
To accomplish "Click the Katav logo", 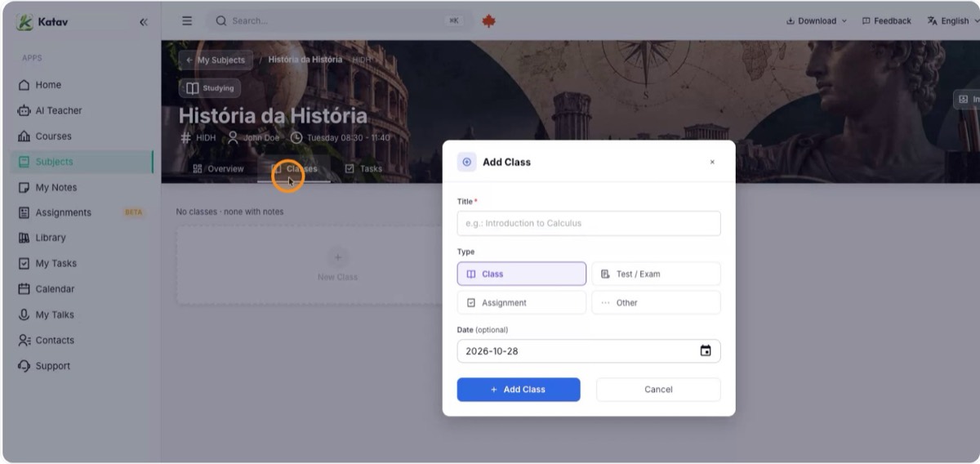I will [x=43, y=22].
